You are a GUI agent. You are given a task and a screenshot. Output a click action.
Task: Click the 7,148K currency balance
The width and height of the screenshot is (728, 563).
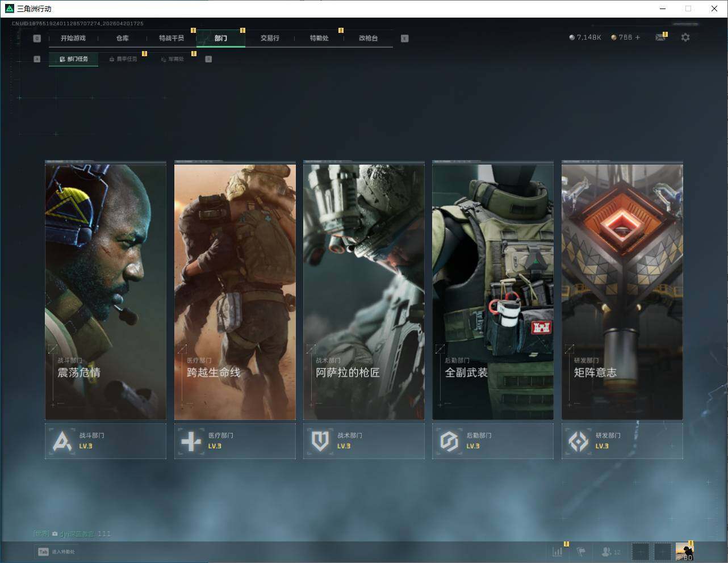coord(585,37)
